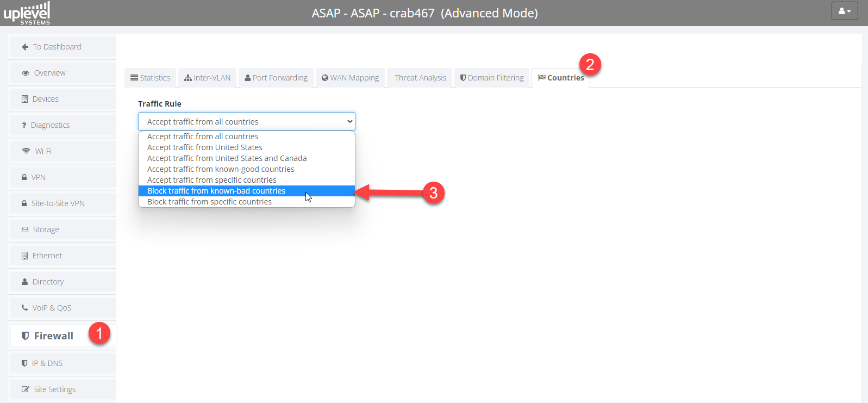Image resolution: width=868 pixels, height=403 pixels.
Task: Open the user account menu
Action: (x=845, y=11)
